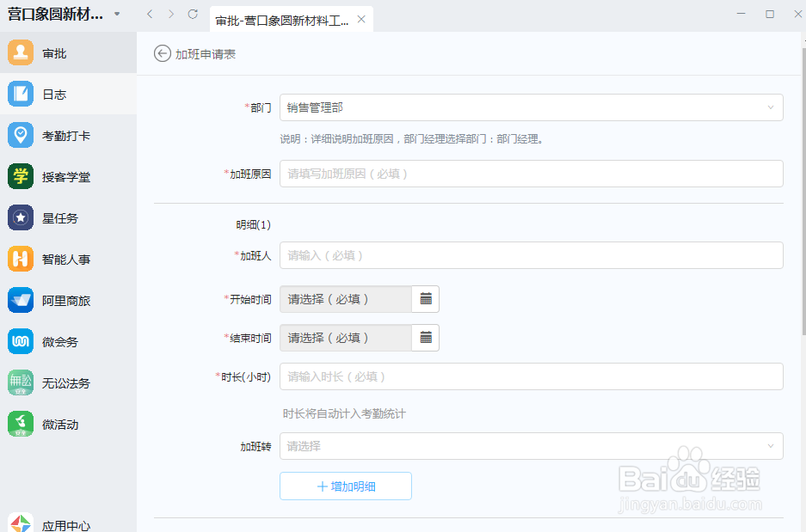
Task: Open the 结束时间 end time calendar picker
Action: pyautogui.click(x=425, y=337)
